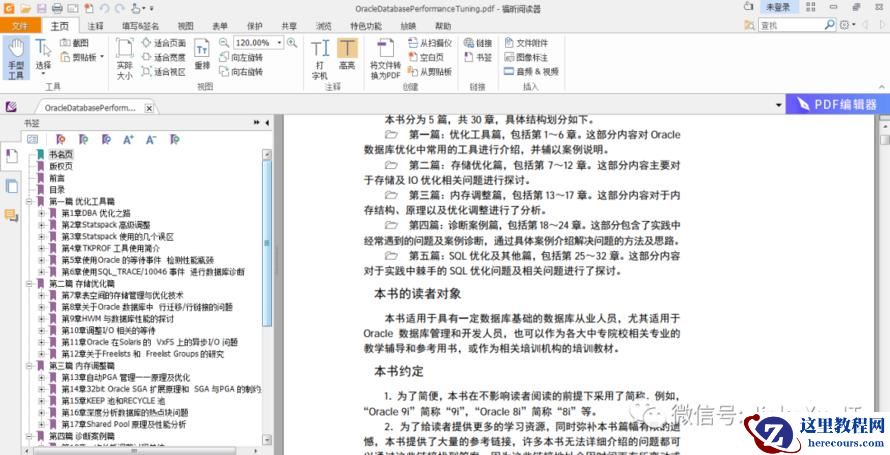Open the Help (帮助) tab
890x455 pixels.
pyautogui.click(x=443, y=26)
